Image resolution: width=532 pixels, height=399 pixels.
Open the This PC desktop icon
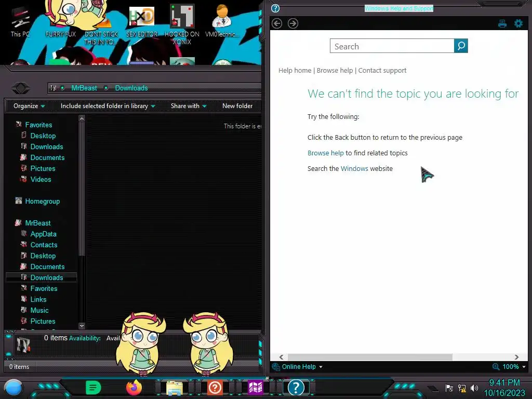point(20,22)
